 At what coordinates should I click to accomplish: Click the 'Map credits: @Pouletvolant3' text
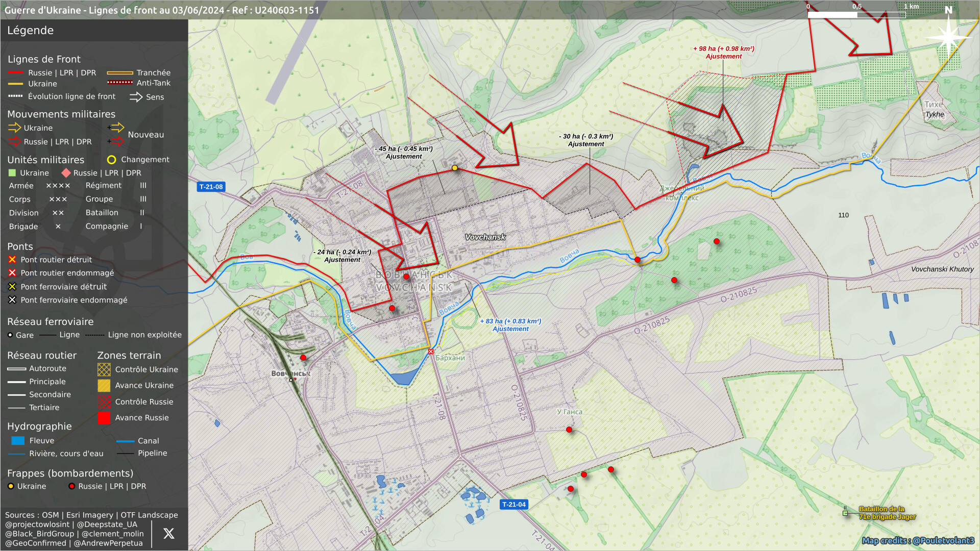point(918,541)
